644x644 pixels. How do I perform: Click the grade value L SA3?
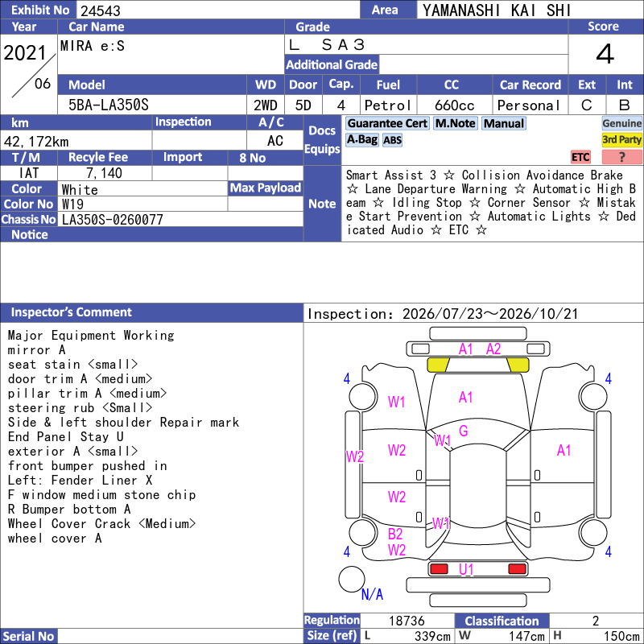click(x=327, y=44)
